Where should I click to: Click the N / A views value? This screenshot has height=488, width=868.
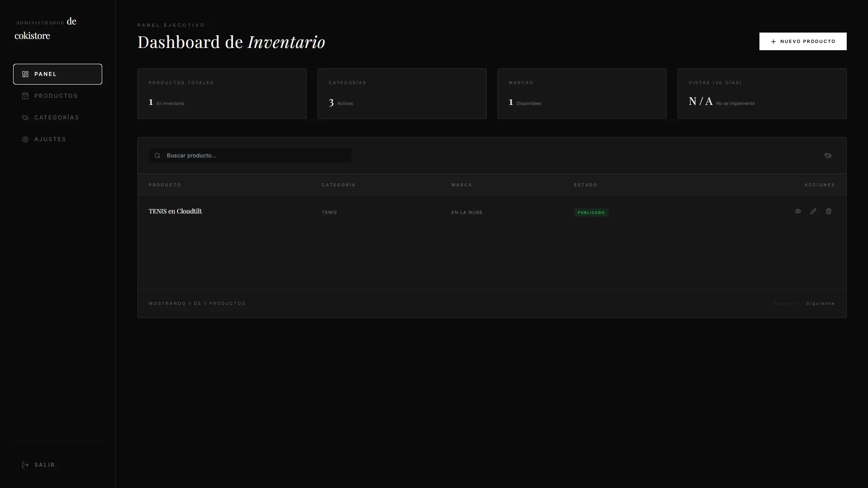point(701,101)
